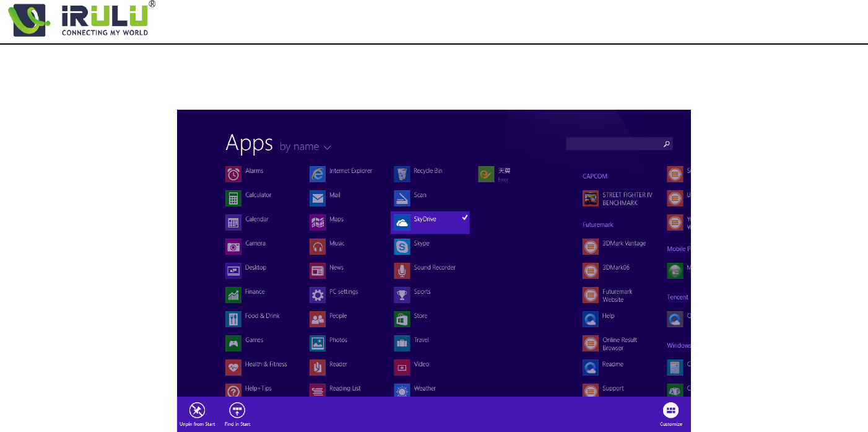Open the Reader app icon
Screen dimensions: 868x432
click(318, 368)
